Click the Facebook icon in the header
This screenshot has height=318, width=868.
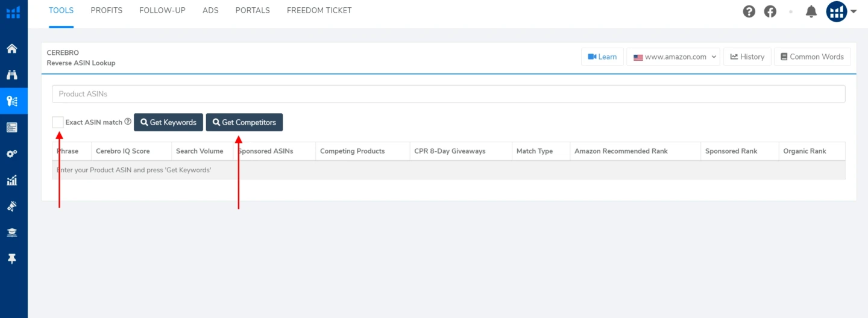coord(770,11)
